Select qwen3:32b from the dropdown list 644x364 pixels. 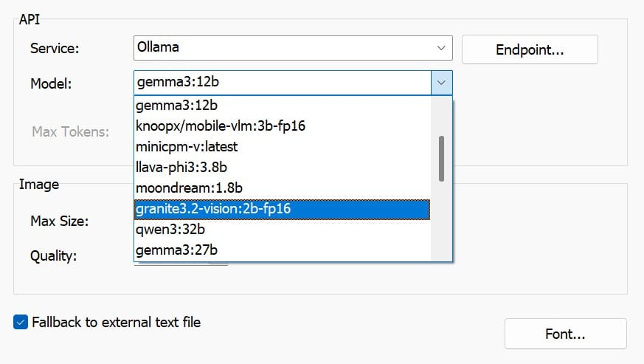pos(282,230)
